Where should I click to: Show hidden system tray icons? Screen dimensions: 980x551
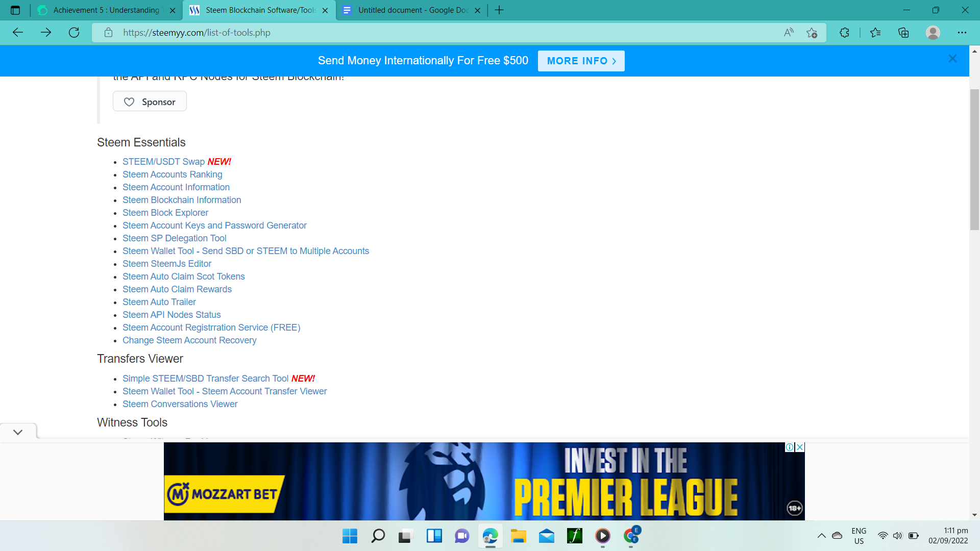(821, 536)
